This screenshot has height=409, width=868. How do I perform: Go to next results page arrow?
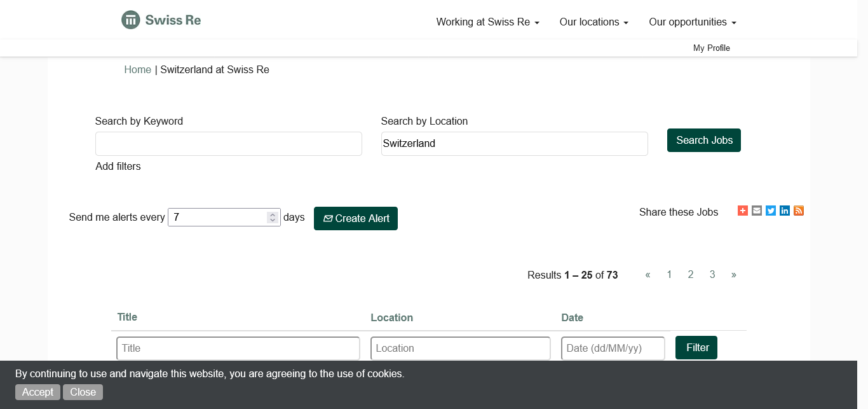pos(733,275)
